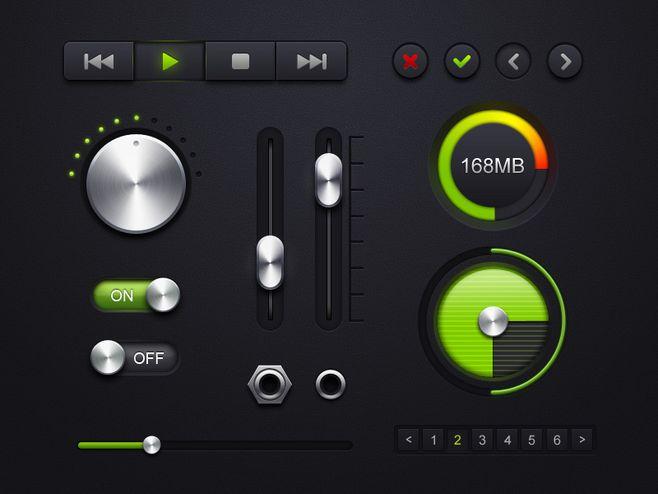Click the red X cancel icon
Image resolution: width=658 pixels, height=494 pixels.
(x=410, y=61)
